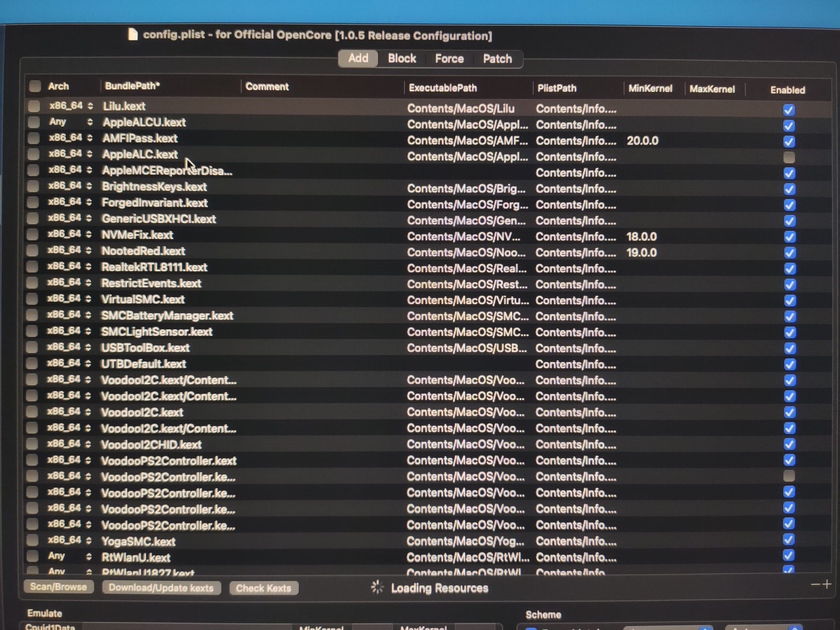
Task: Enable the AppleALC.kext Enabled checkbox
Action: click(789, 157)
